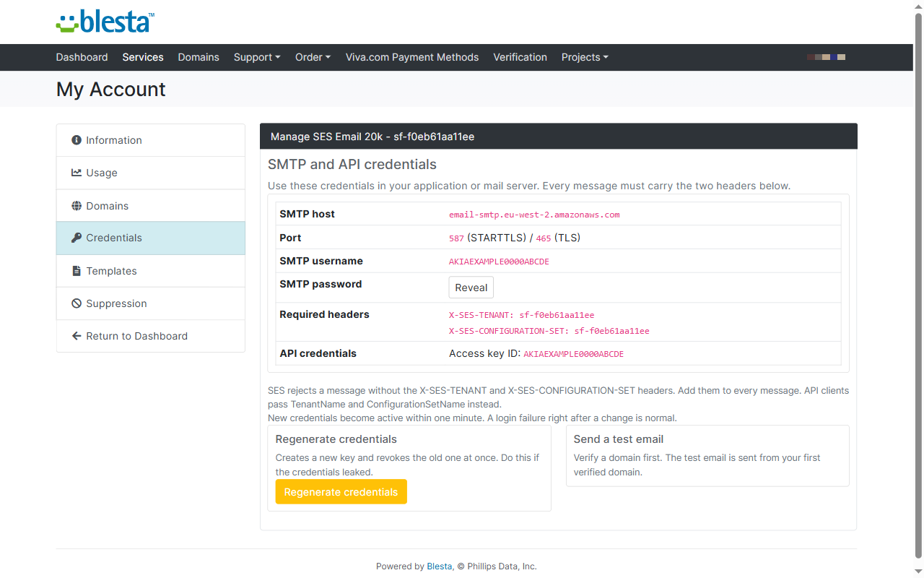Expand the Projects dropdown menu
The height and width of the screenshot is (578, 924).
(x=585, y=57)
